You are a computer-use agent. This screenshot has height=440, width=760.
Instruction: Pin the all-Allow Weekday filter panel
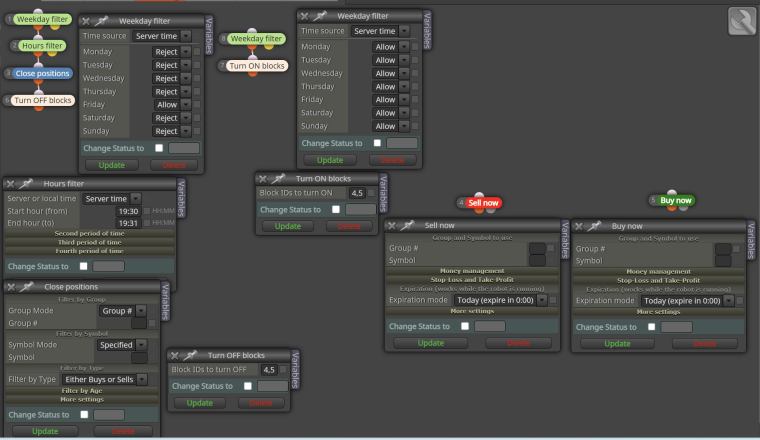(x=319, y=16)
